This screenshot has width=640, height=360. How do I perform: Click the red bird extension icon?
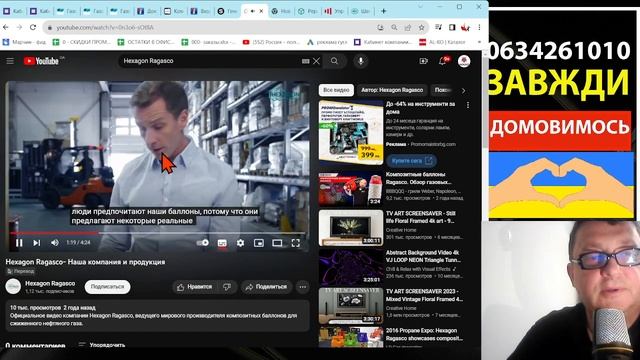[x=465, y=27]
